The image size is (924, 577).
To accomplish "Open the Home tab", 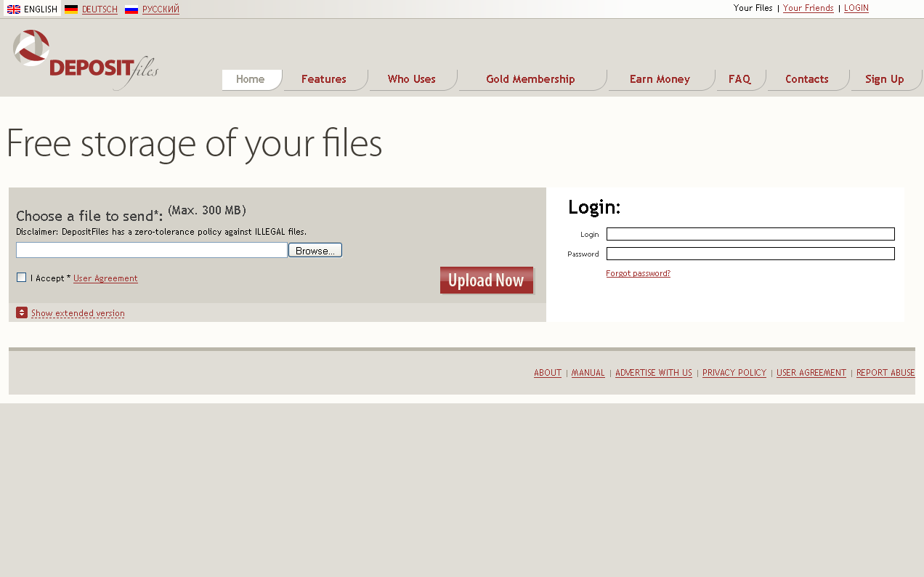I will tap(251, 79).
